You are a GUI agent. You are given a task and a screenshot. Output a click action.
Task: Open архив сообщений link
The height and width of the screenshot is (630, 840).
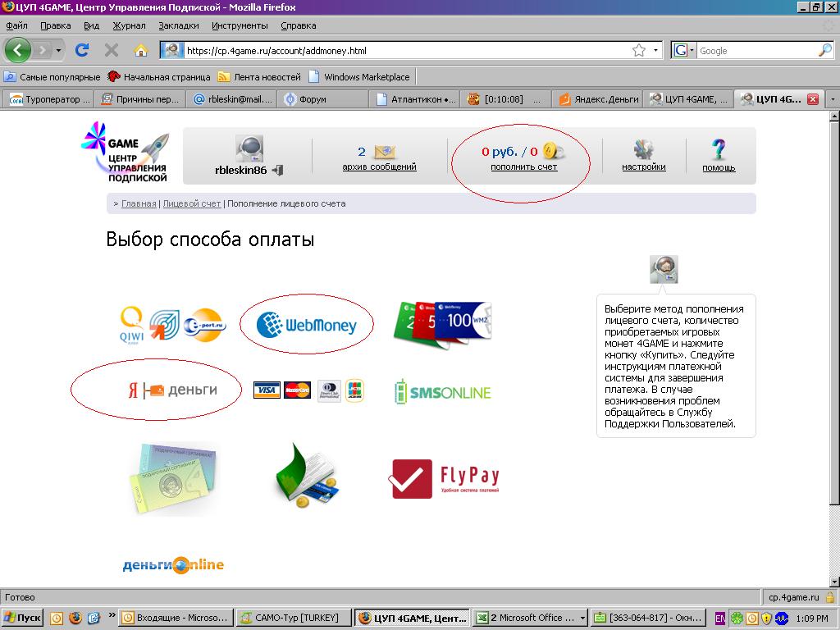379,167
